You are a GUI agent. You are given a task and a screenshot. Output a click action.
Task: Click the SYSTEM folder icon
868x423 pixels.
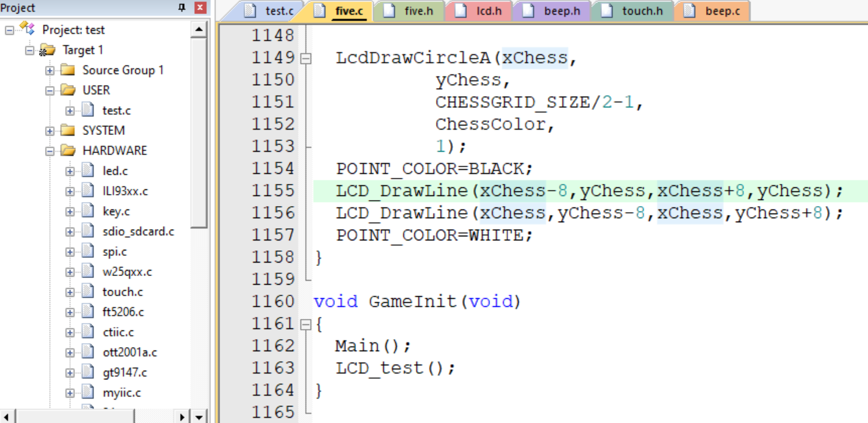click(67, 130)
